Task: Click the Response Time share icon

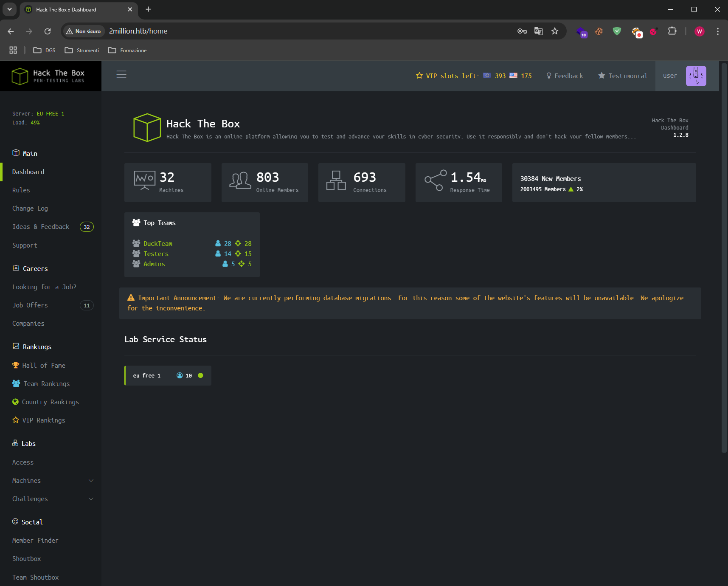Action: pyautogui.click(x=436, y=180)
